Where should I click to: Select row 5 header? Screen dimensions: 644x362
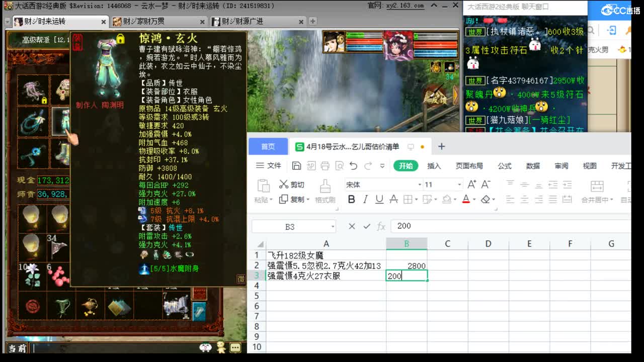pos(257,296)
